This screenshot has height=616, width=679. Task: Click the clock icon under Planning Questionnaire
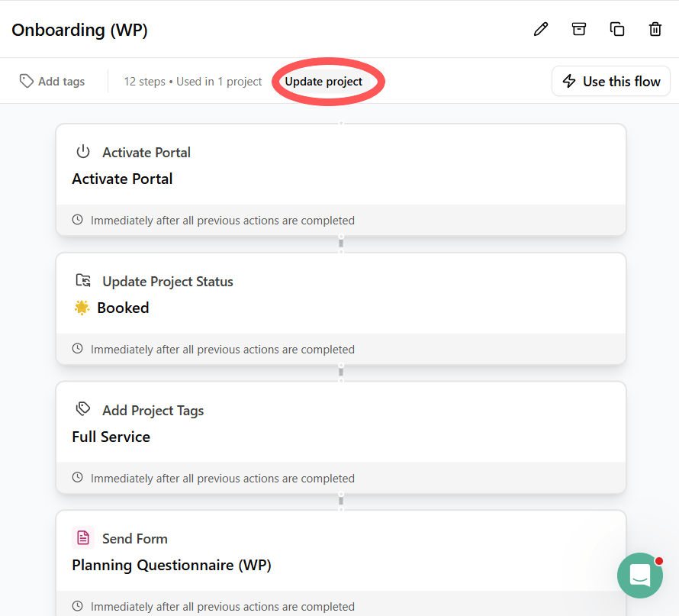pos(78,606)
